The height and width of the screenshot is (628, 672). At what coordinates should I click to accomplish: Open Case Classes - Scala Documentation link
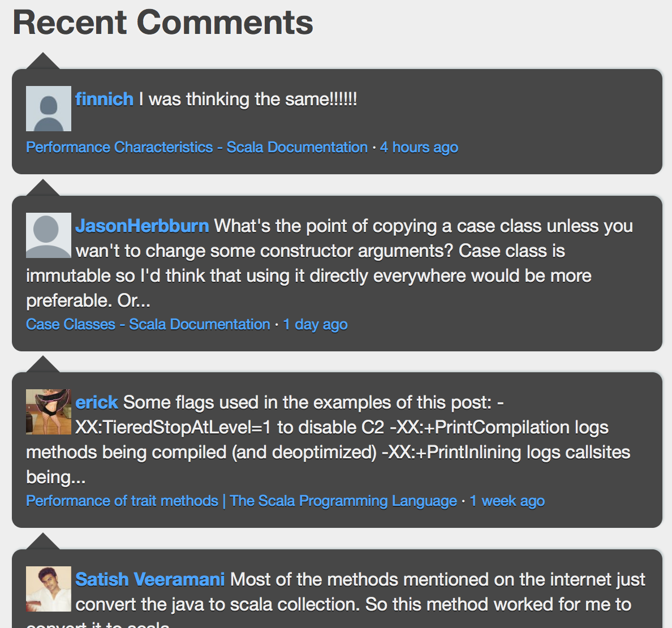click(x=148, y=325)
